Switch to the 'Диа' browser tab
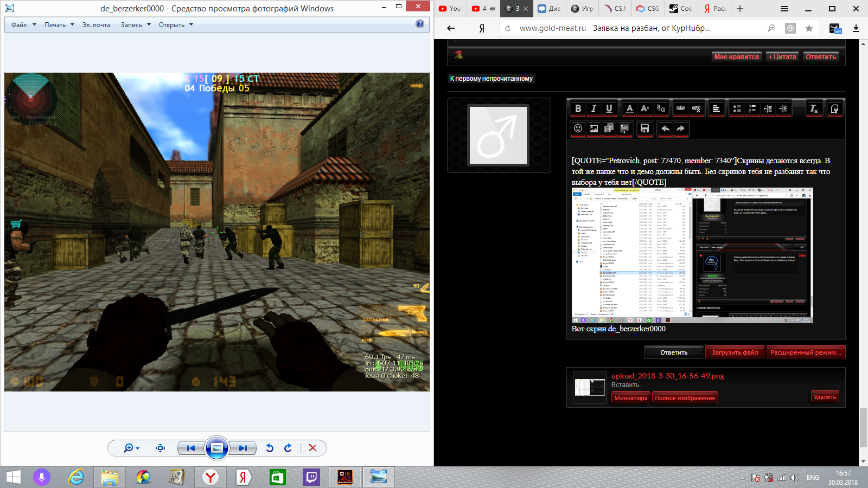 click(x=550, y=9)
